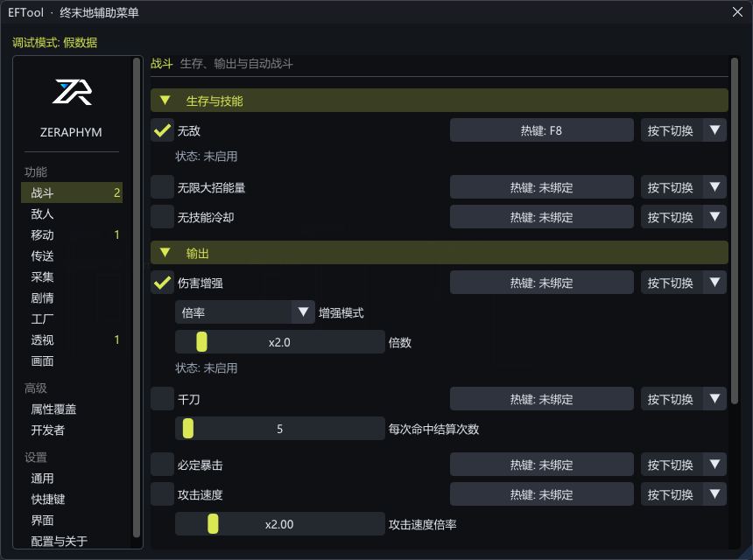753x560 pixels.
Task: Collapse the 输出 section header triangle
Action: pyautogui.click(x=165, y=252)
